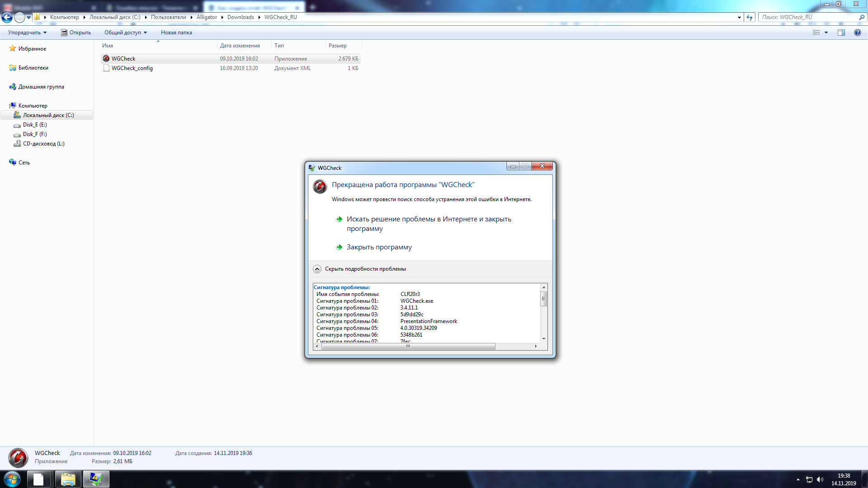Click Alligator in the address breadcrumb
868x488 pixels.
[207, 17]
